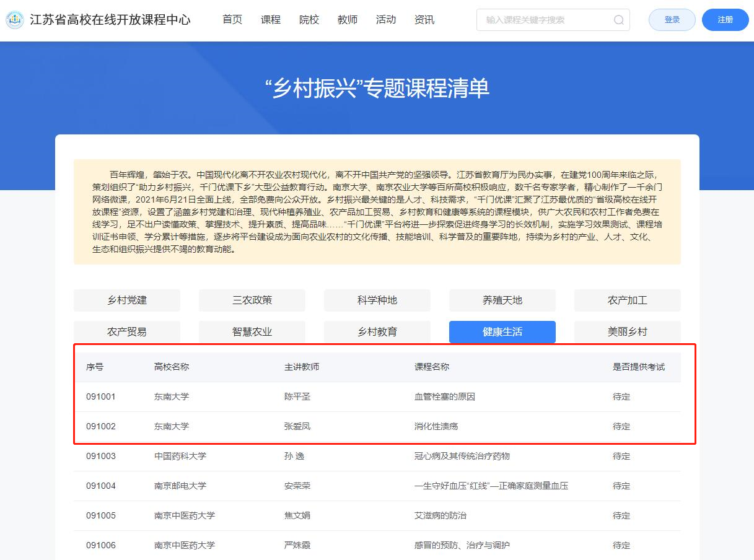Viewport: 754px width, 560px height.
Task: Open the 首页 navigation item
Action: (x=232, y=20)
